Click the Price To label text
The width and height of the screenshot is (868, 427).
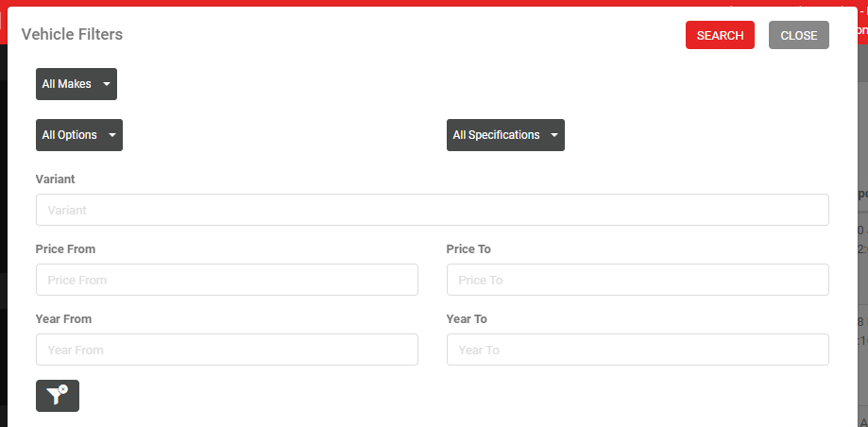[x=468, y=249]
